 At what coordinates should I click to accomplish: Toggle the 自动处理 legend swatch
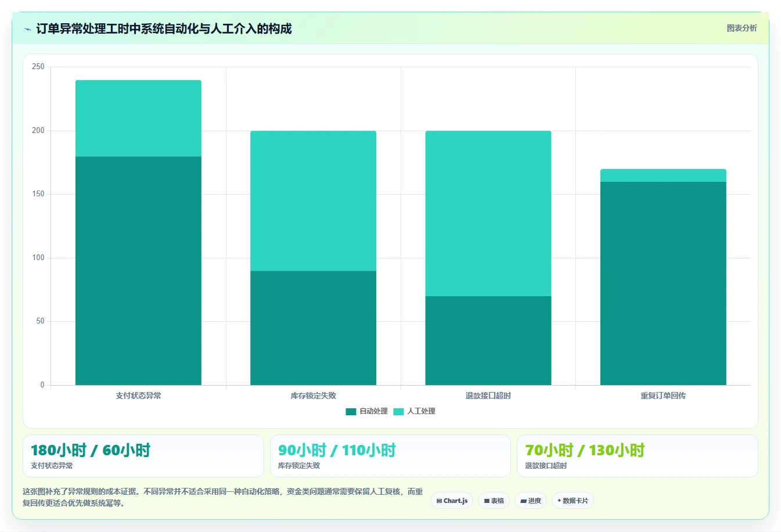click(351, 412)
